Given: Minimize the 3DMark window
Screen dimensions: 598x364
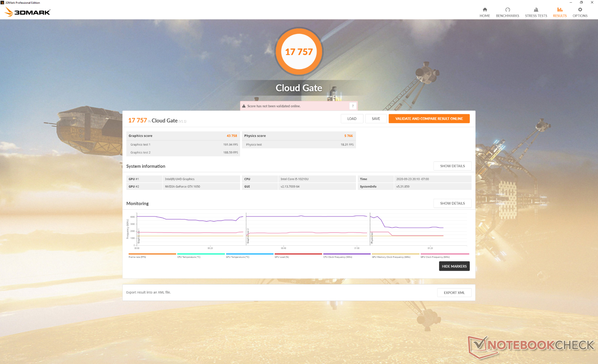Looking at the screenshot, I should coord(571,2).
